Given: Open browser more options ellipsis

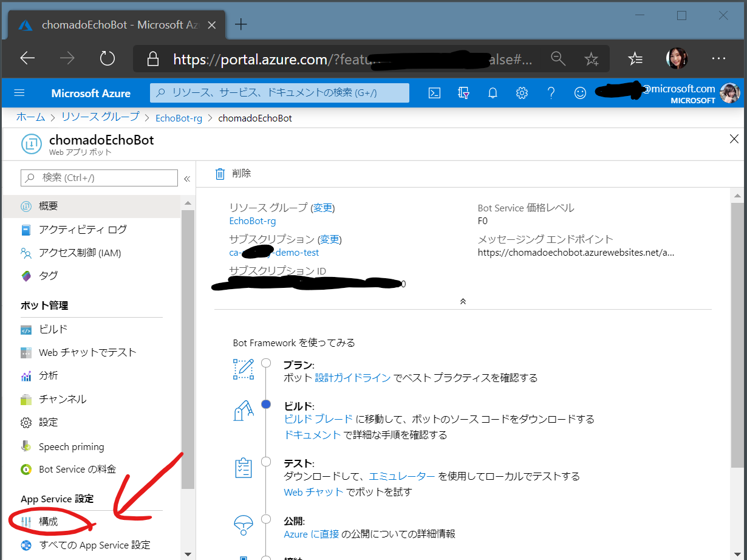Looking at the screenshot, I should click(x=718, y=58).
